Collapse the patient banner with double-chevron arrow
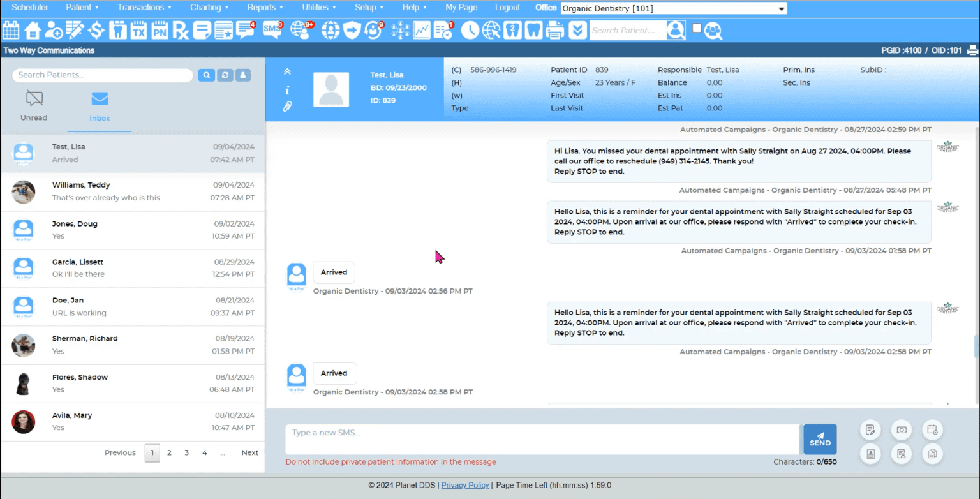Screen dimensions: 980x499 pyautogui.click(x=287, y=71)
